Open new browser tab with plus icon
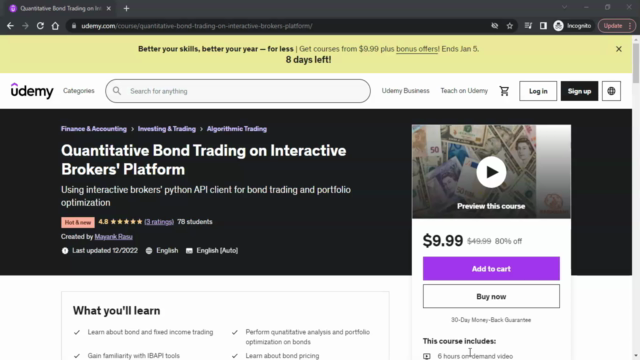 (x=127, y=8)
